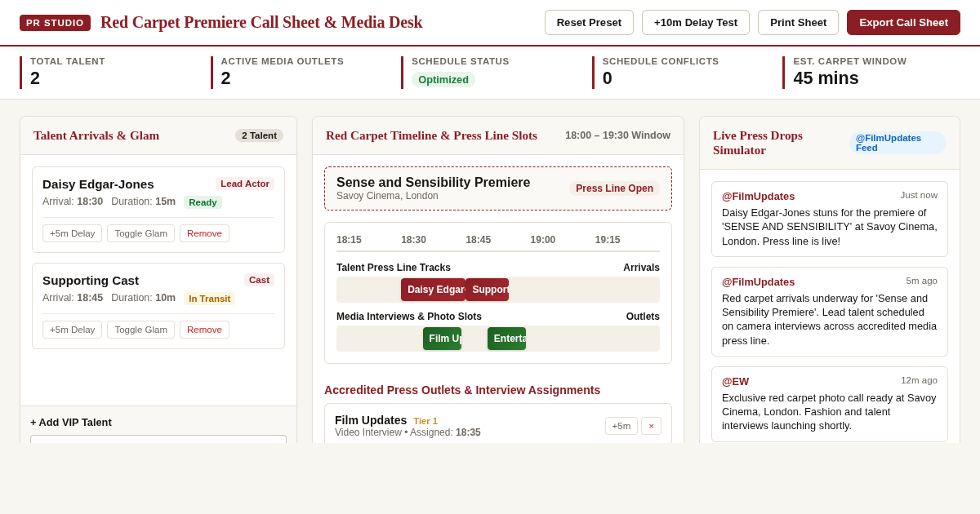The image size is (980, 514).
Task: Click the PR STUDIO logo badge
Action: (55, 23)
